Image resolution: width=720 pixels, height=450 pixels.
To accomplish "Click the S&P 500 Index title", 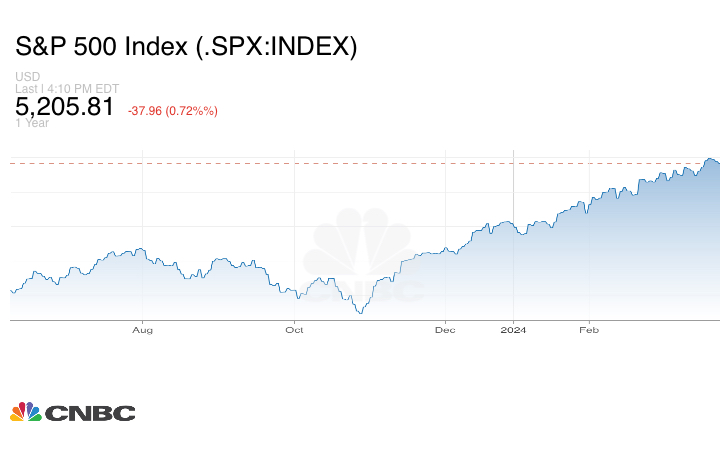I will click(x=186, y=47).
